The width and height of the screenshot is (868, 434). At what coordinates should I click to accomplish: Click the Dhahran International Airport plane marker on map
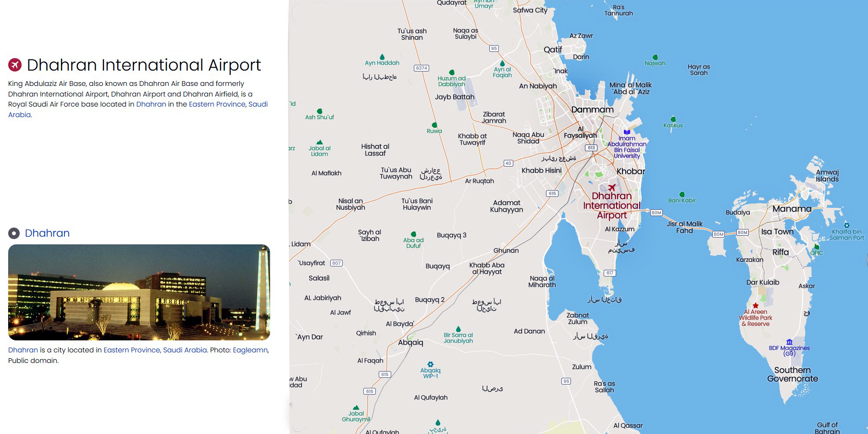pos(612,188)
